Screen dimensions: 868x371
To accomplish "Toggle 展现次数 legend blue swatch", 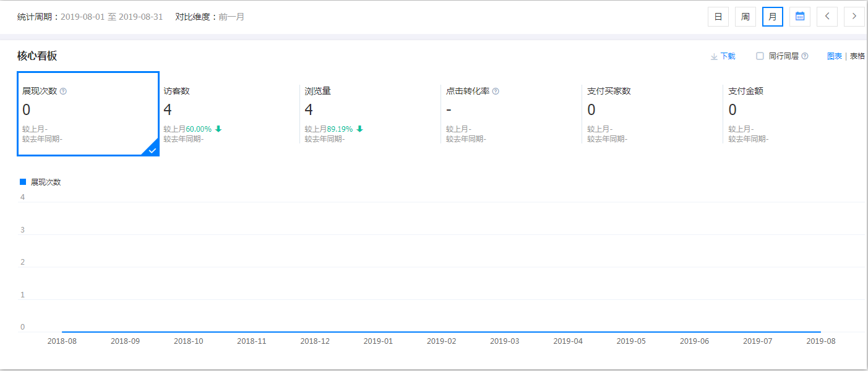I will pos(23,182).
